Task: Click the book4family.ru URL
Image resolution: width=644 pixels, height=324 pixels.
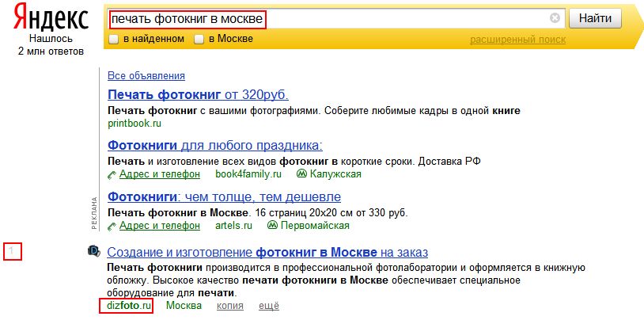Action: [x=248, y=174]
